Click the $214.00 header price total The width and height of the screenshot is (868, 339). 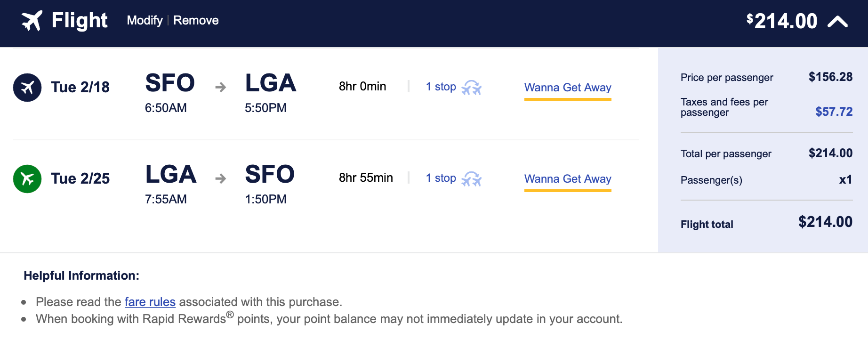pos(782,21)
